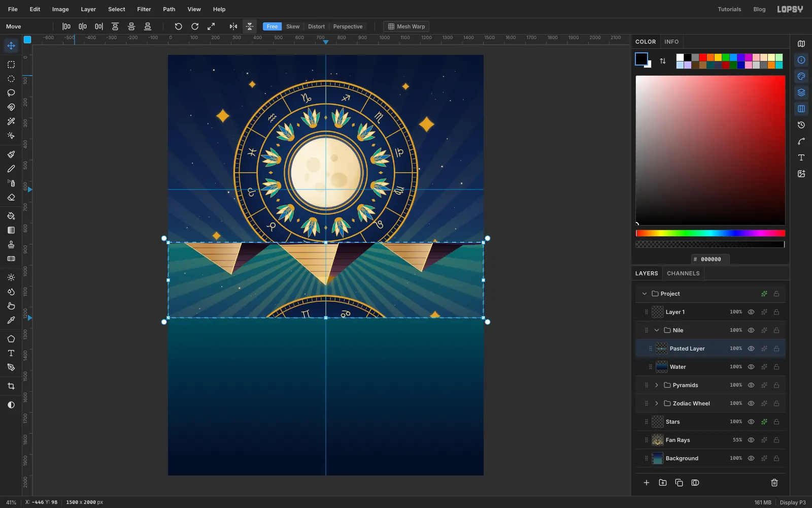Select the Text tool in left toolbar
This screenshot has width=812, height=508.
click(11, 353)
